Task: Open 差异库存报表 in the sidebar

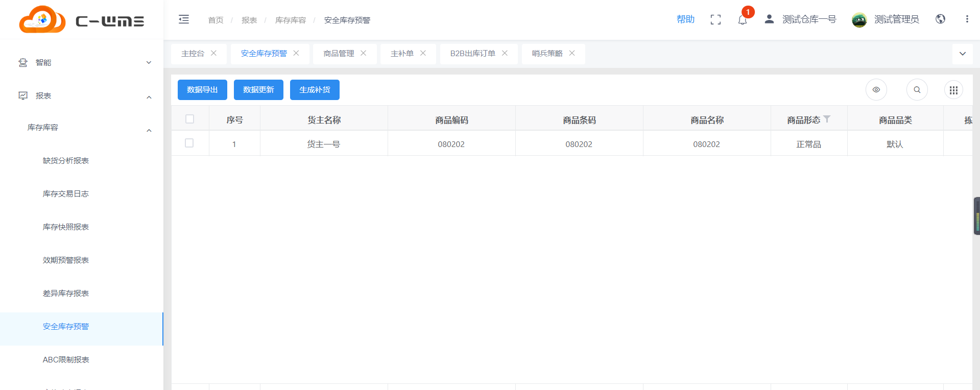Action: tap(66, 293)
